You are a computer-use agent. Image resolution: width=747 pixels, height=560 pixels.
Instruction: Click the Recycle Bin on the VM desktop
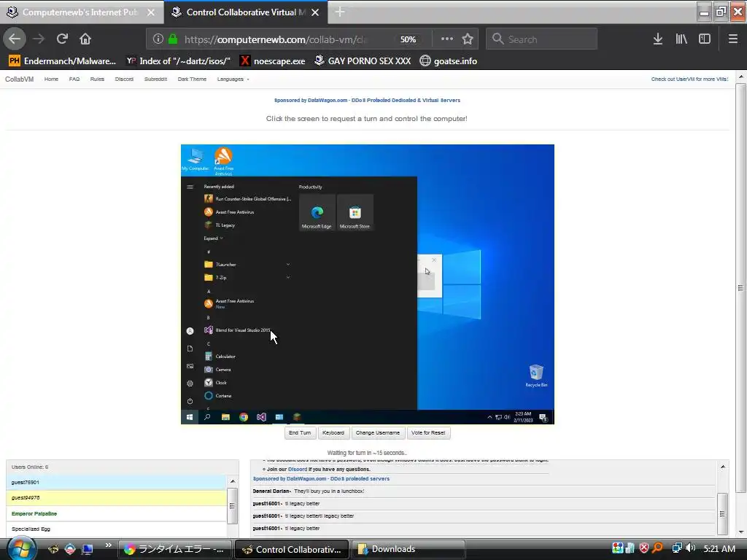[x=536, y=376]
